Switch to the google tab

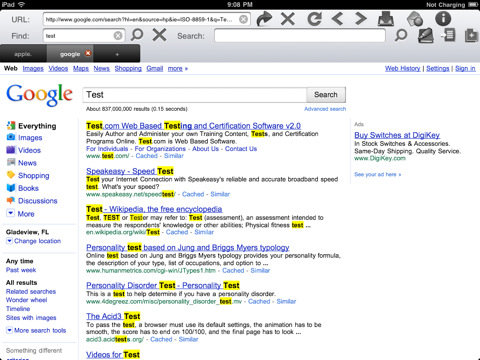[70, 54]
